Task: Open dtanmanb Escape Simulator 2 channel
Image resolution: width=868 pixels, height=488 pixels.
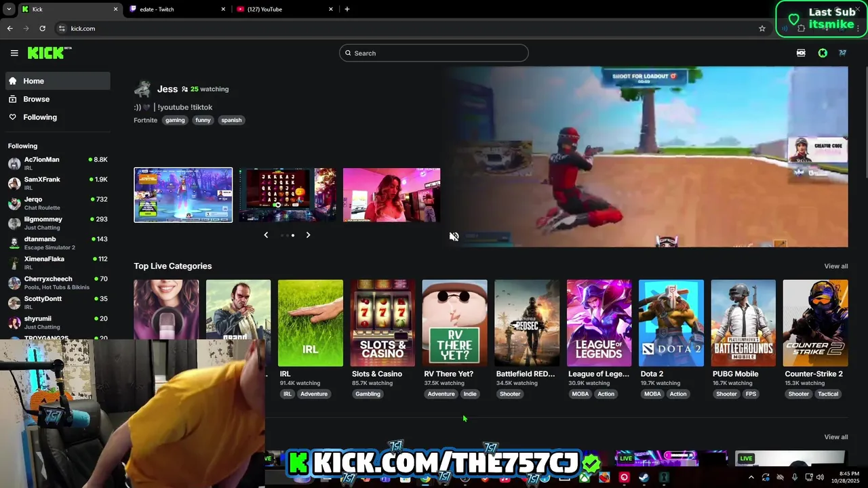Action: pos(58,243)
